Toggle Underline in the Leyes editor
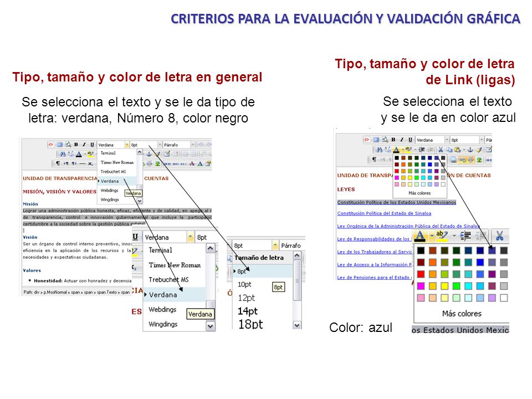This screenshot has height=399, width=532. point(410,140)
